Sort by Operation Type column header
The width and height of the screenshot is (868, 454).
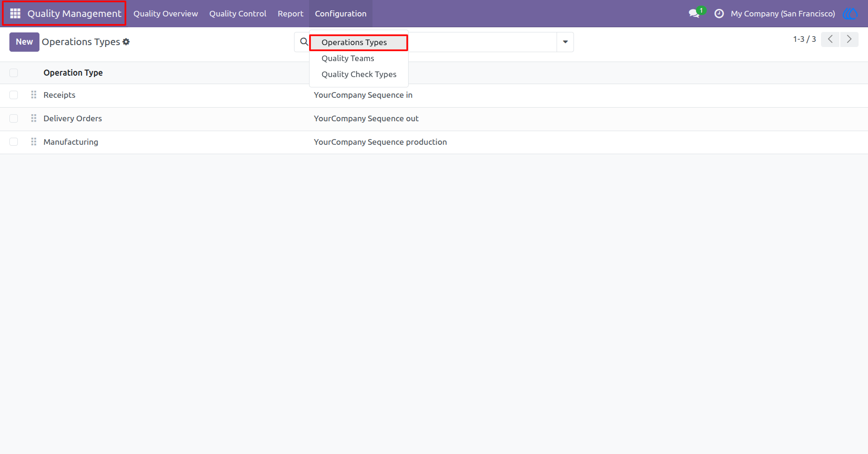pos(73,73)
